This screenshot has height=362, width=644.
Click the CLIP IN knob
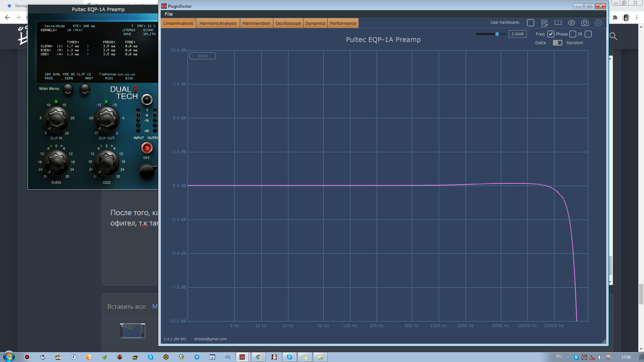[x=56, y=119]
